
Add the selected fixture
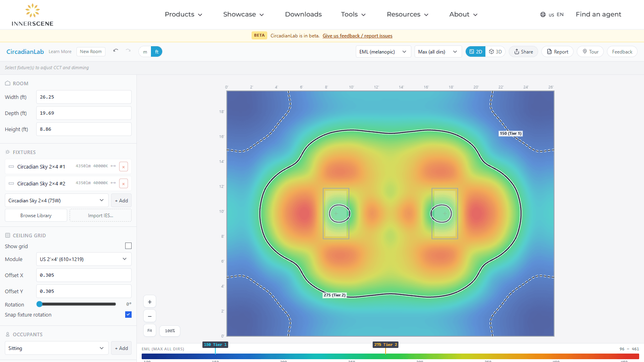coord(121,200)
